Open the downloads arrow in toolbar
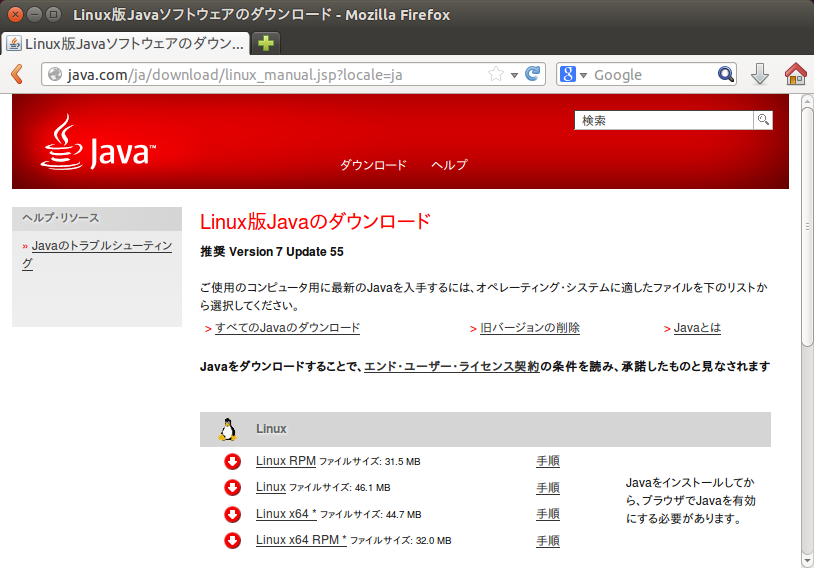This screenshot has height=568, width=814. [x=759, y=74]
